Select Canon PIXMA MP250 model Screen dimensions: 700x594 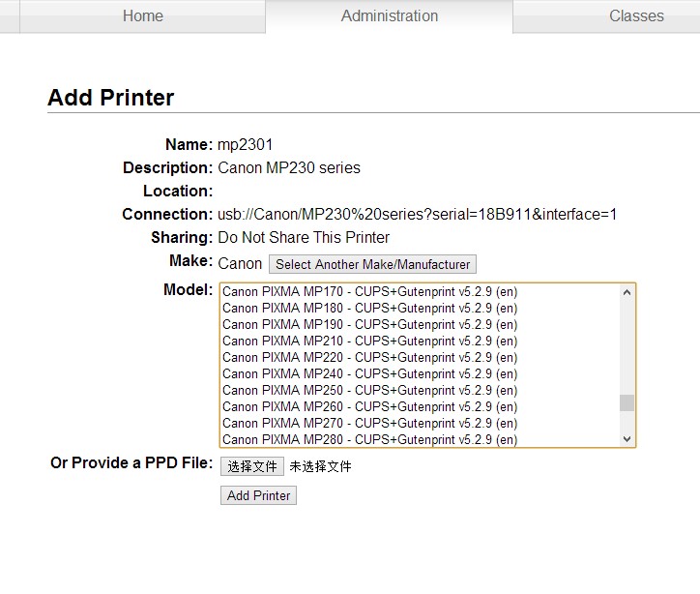(x=420, y=391)
